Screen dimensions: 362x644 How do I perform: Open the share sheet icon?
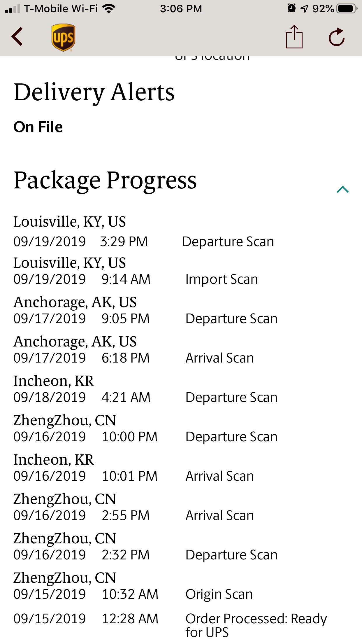click(294, 37)
